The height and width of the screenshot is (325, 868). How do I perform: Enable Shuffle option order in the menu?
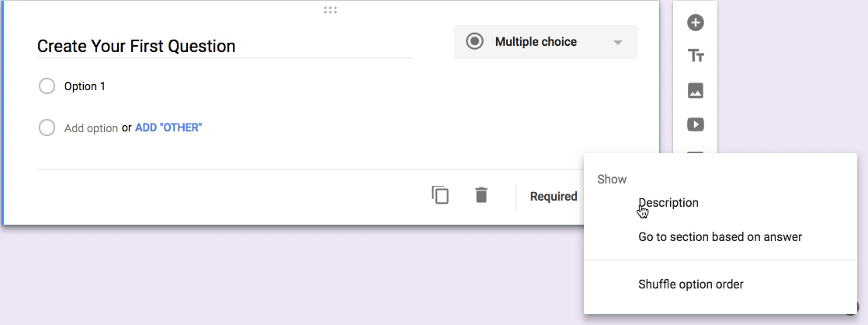coord(690,285)
